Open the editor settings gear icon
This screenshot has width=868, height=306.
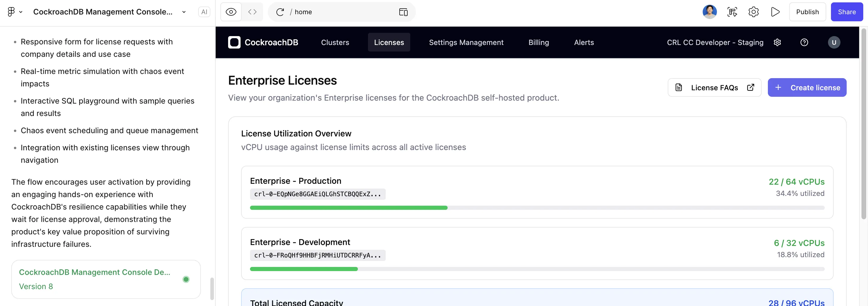pyautogui.click(x=753, y=12)
